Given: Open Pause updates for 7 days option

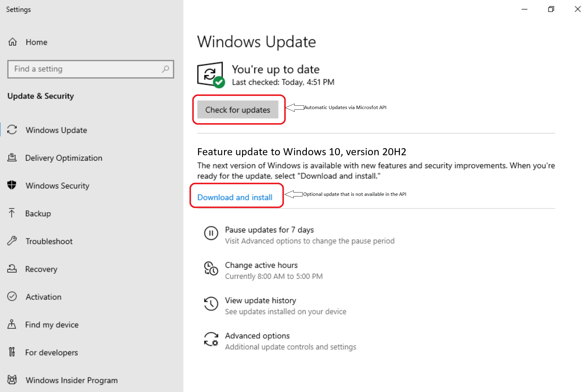Looking at the screenshot, I should (x=269, y=230).
